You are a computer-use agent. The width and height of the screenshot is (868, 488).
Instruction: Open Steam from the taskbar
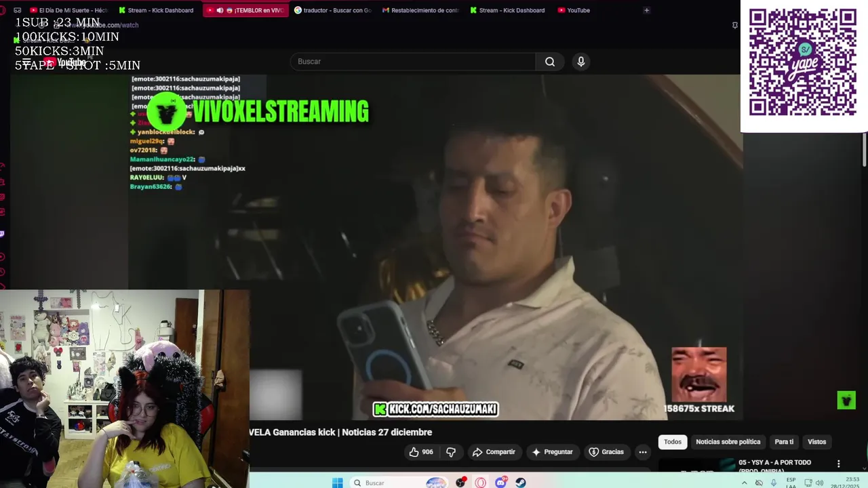pyautogui.click(x=520, y=483)
